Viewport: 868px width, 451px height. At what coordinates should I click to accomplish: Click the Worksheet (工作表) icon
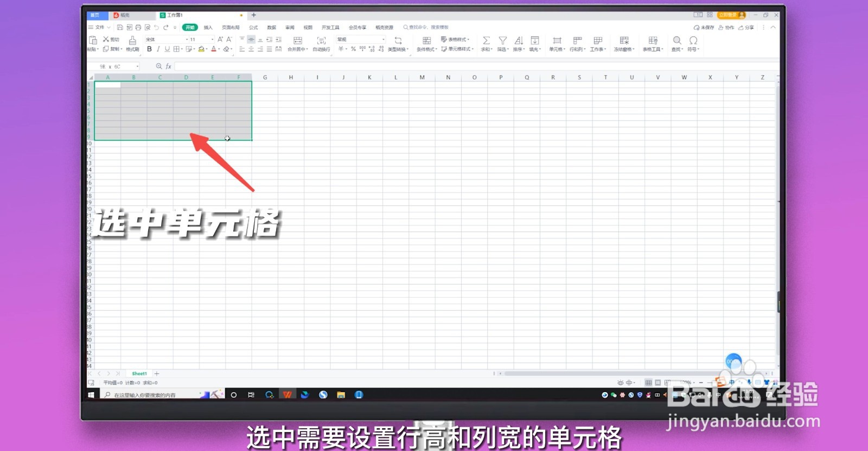click(598, 40)
